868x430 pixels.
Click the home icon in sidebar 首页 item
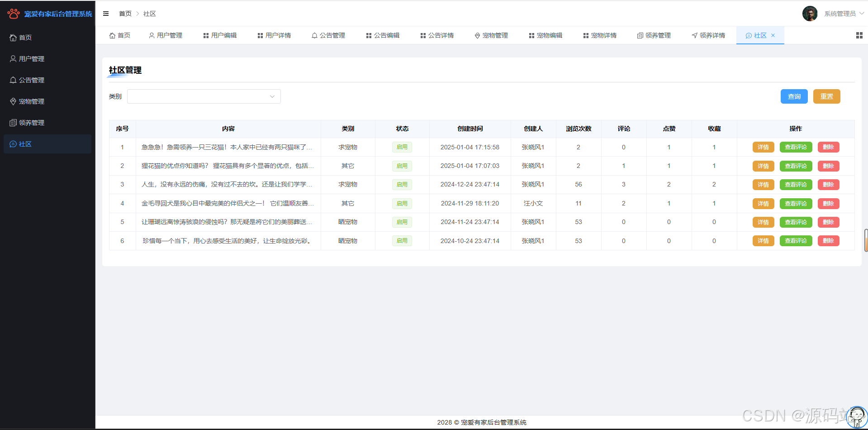(x=13, y=38)
